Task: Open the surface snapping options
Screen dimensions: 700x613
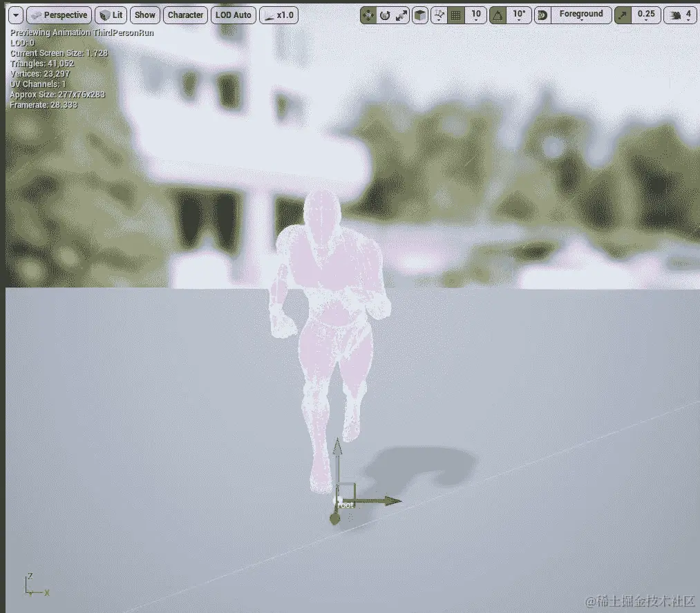Action: click(x=439, y=16)
